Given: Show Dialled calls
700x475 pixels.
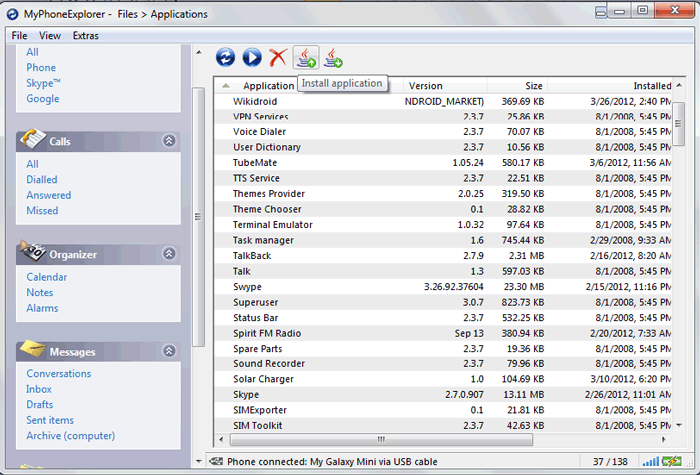Looking at the screenshot, I should (x=42, y=179).
